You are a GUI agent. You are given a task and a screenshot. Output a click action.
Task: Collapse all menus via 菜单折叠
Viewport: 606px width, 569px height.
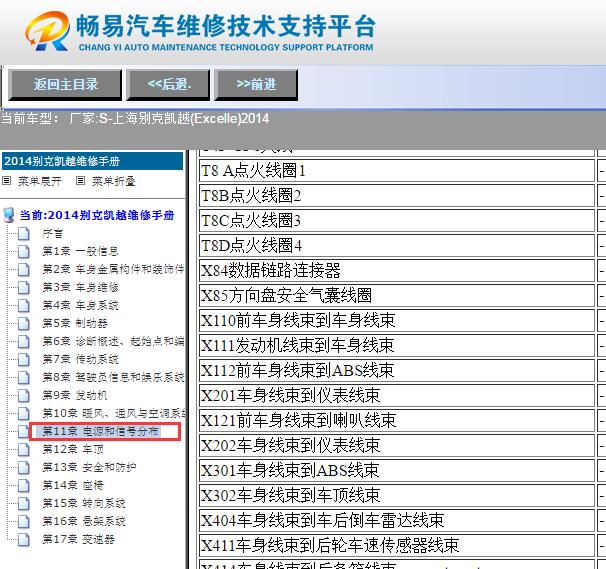114,181
